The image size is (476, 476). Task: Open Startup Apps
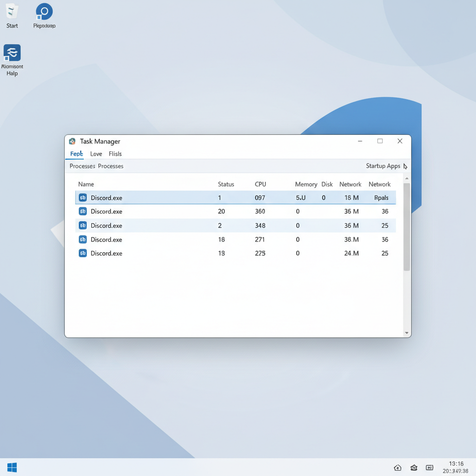click(383, 166)
